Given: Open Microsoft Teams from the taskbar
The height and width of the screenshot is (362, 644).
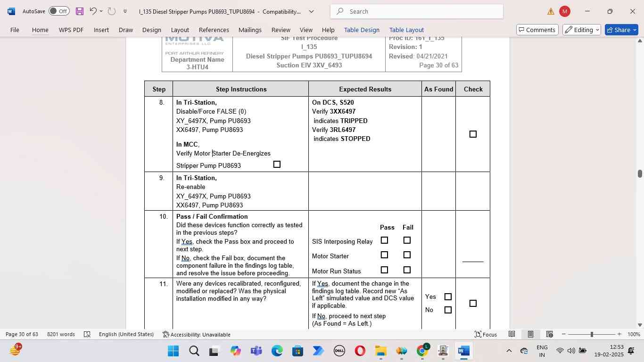Looking at the screenshot, I should pos(256,351).
